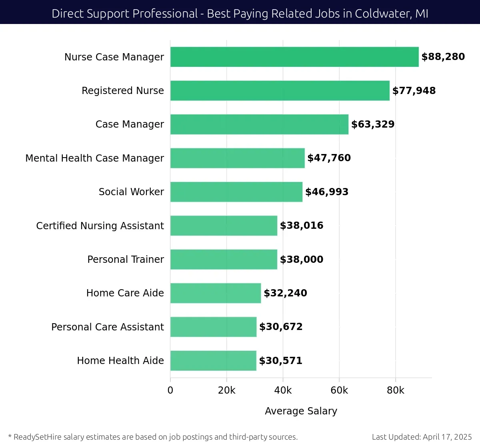The image size is (480, 448).
Task: Click the 'Last Updated: April 17, 2025' text
Action: click(422, 437)
